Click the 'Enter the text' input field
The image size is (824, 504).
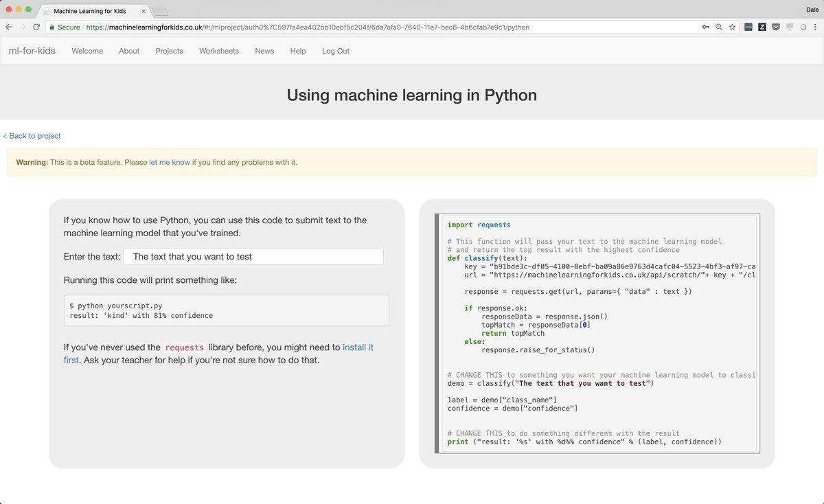click(x=253, y=257)
